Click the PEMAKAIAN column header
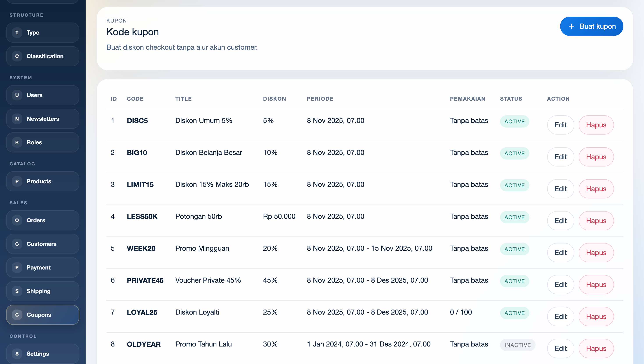 click(467, 99)
